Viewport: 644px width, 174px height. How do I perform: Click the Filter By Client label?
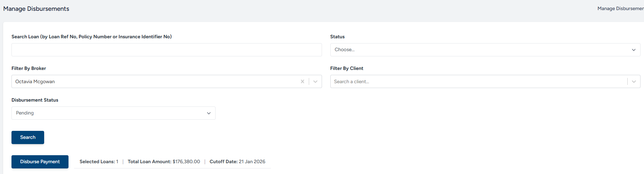pos(346,68)
